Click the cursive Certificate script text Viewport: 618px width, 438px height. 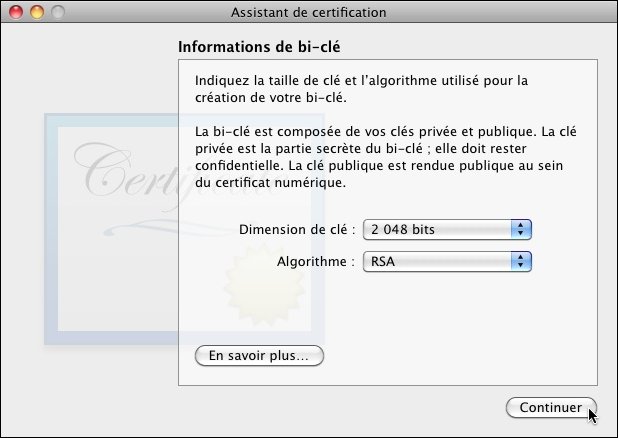point(175,173)
